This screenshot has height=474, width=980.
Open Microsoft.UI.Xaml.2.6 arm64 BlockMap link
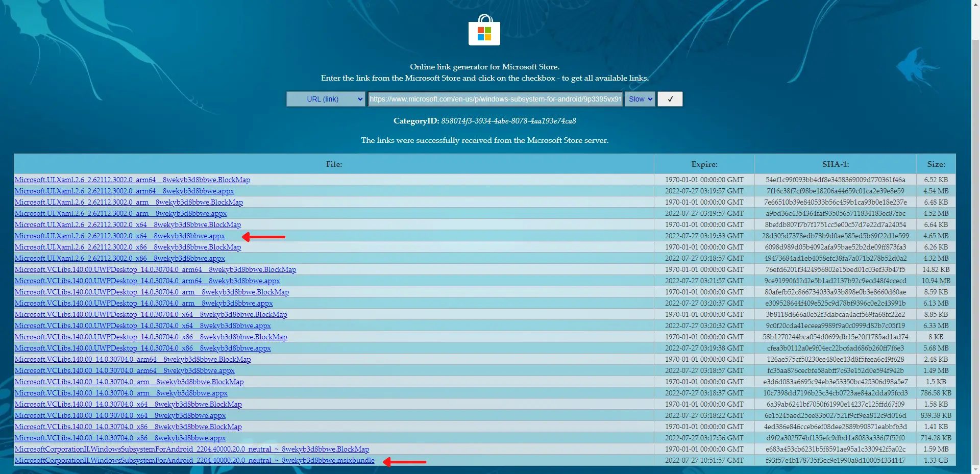point(132,180)
